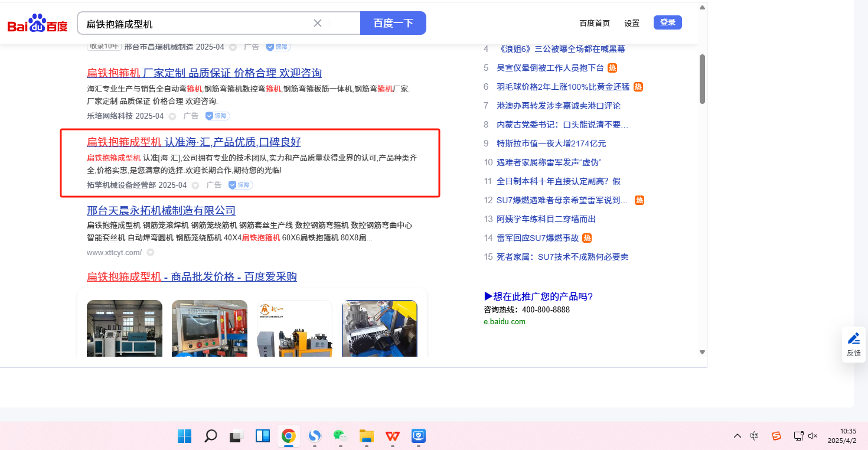Click the Sogou input method tray icon
Image resolution: width=868 pixels, height=450 pixels.
click(776, 436)
